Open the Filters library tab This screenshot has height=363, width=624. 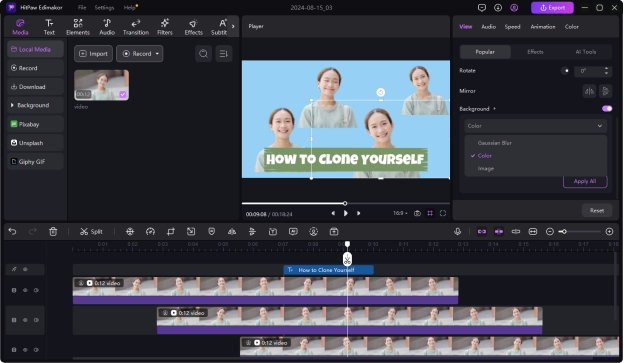(165, 27)
